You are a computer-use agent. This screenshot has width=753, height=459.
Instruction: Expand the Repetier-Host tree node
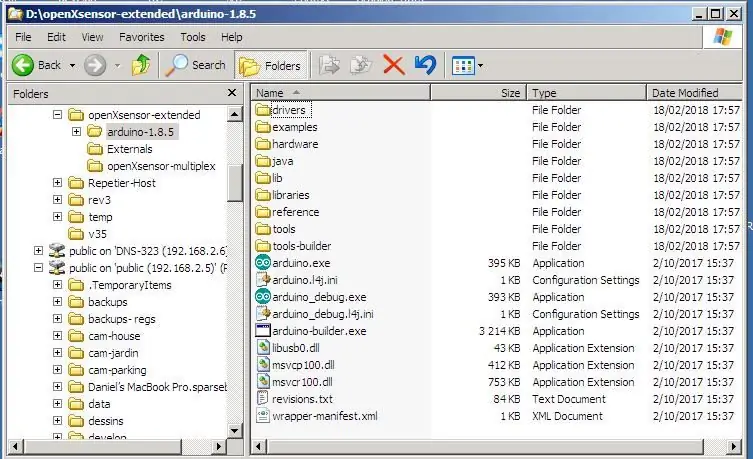pos(58,182)
